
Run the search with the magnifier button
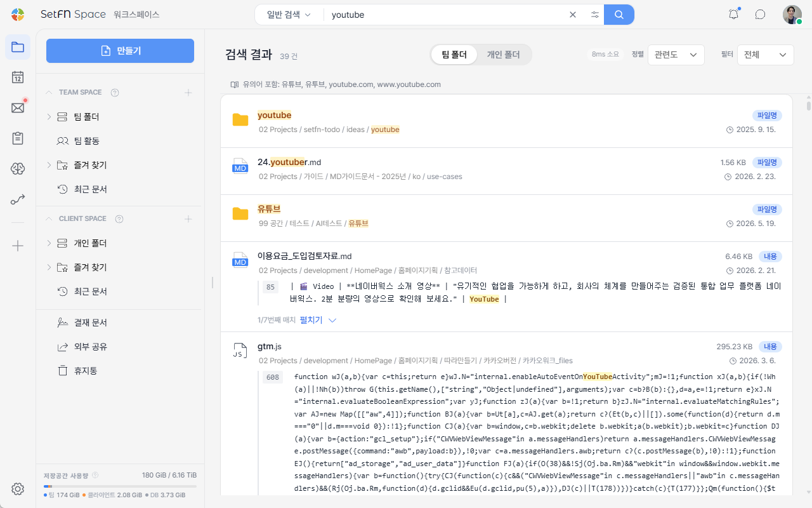tap(619, 15)
